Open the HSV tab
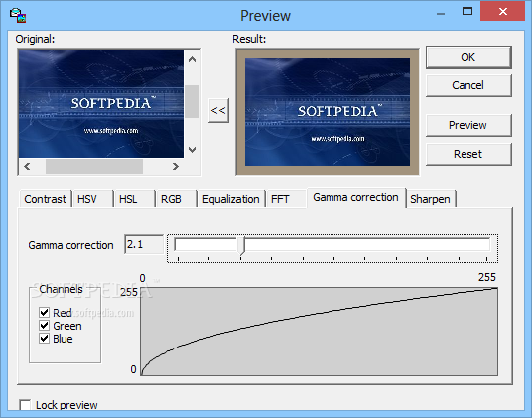The height and width of the screenshot is (418, 532). point(92,199)
